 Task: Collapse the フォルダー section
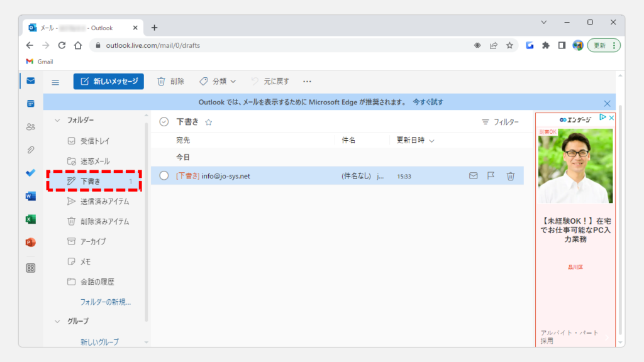pyautogui.click(x=58, y=120)
